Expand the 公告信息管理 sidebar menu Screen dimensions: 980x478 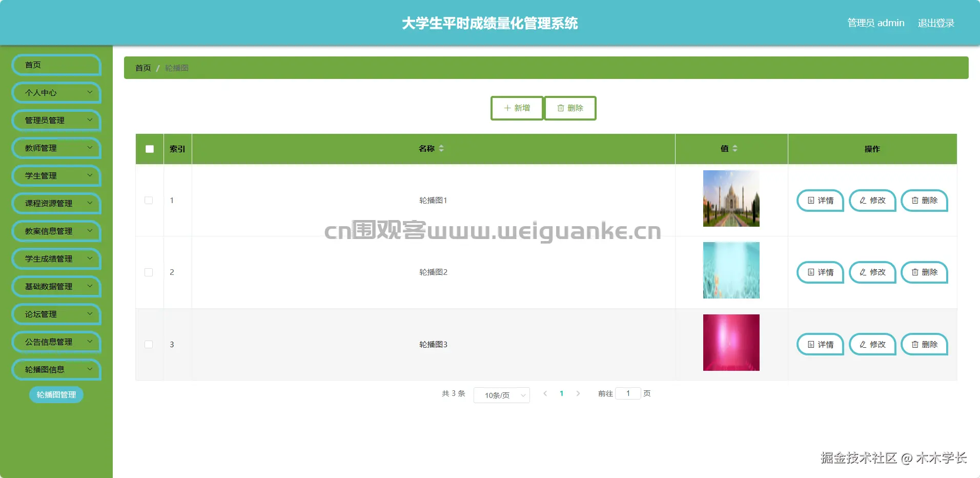coord(56,342)
